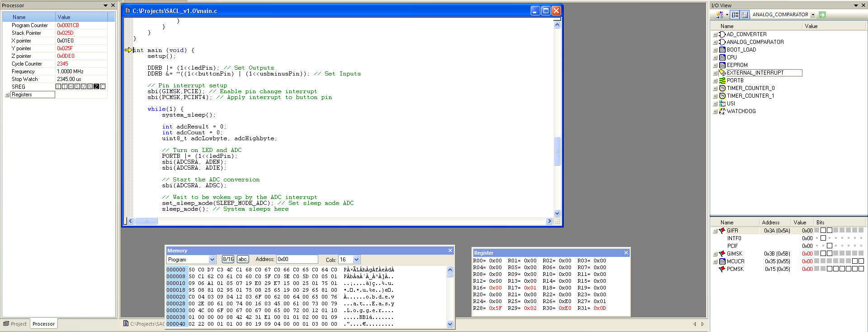This screenshot has height=332, width=868.
Task: Click the yellow program counter arrow marker
Action: (128, 50)
